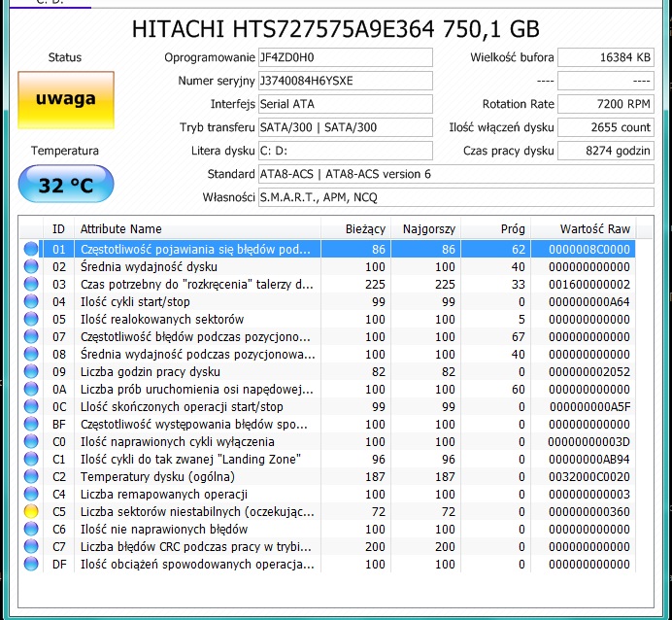Click the blue status dot for attribute C7
Image resolution: width=672 pixels, height=620 pixels.
point(31,547)
